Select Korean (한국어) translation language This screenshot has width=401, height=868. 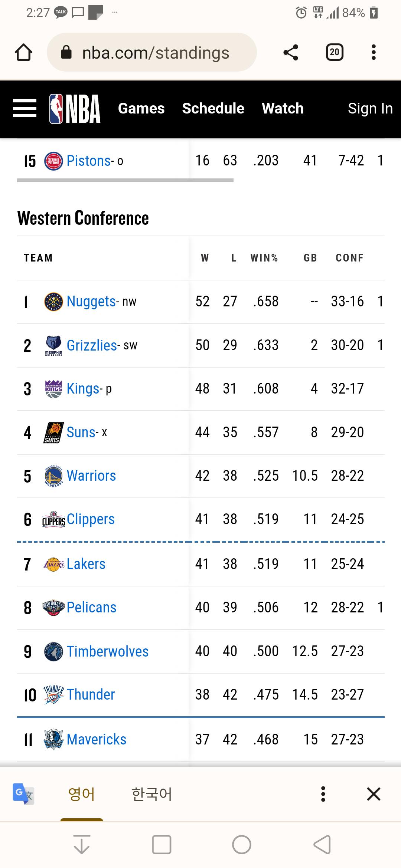click(152, 794)
